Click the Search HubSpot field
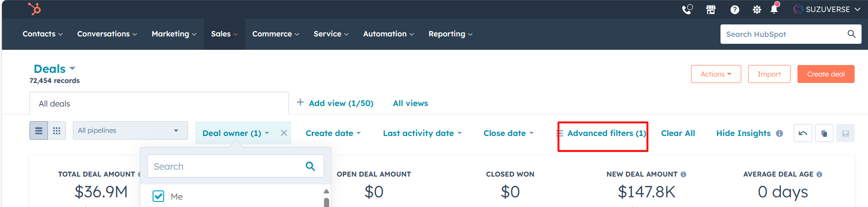The image size is (868, 207). [784, 34]
